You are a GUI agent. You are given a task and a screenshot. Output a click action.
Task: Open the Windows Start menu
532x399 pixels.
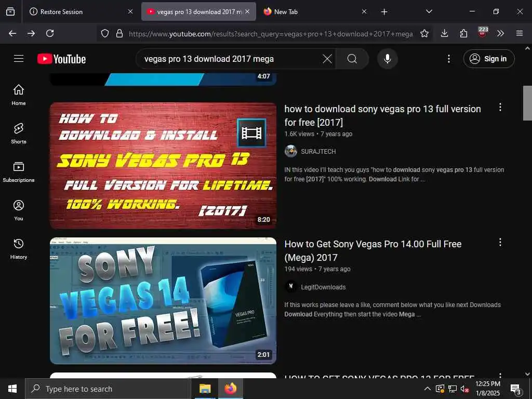pos(12,389)
